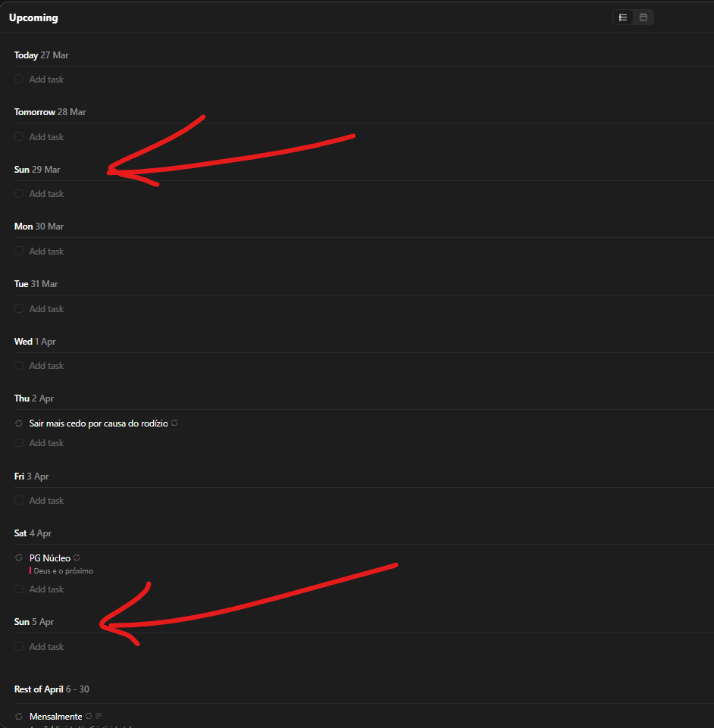Open the Sair mais cedo por causa do rodízio task

[99, 423]
